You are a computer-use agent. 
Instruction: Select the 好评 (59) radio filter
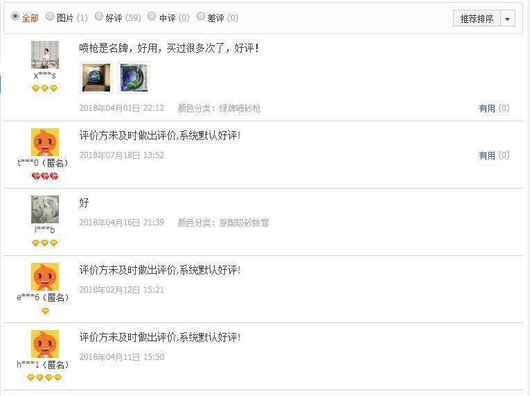[99, 17]
